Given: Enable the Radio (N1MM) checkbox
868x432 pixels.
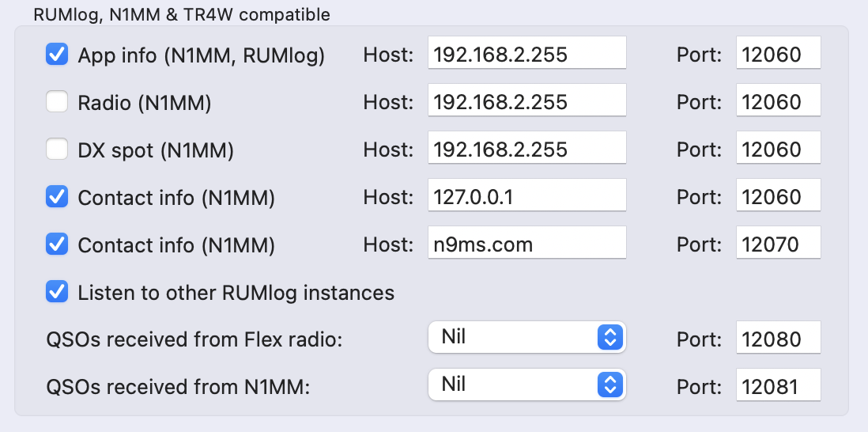Looking at the screenshot, I should [56, 102].
